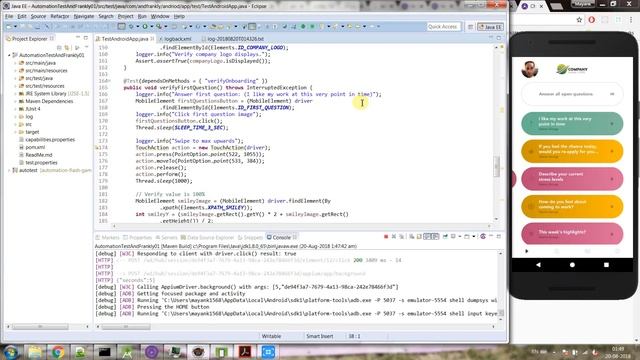640x360 pixels.
Task: Toggle Link with Editor in Project Explorer
Action: pos(67,48)
